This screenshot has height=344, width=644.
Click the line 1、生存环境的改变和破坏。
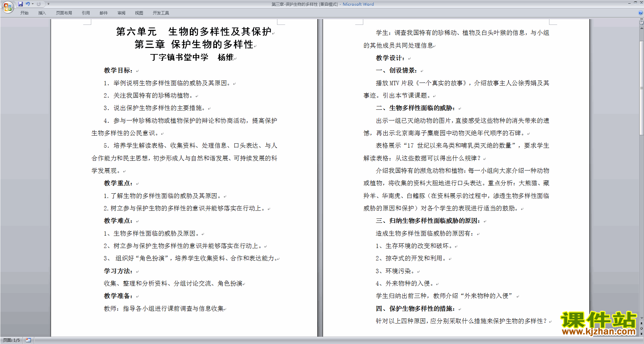tap(414, 246)
